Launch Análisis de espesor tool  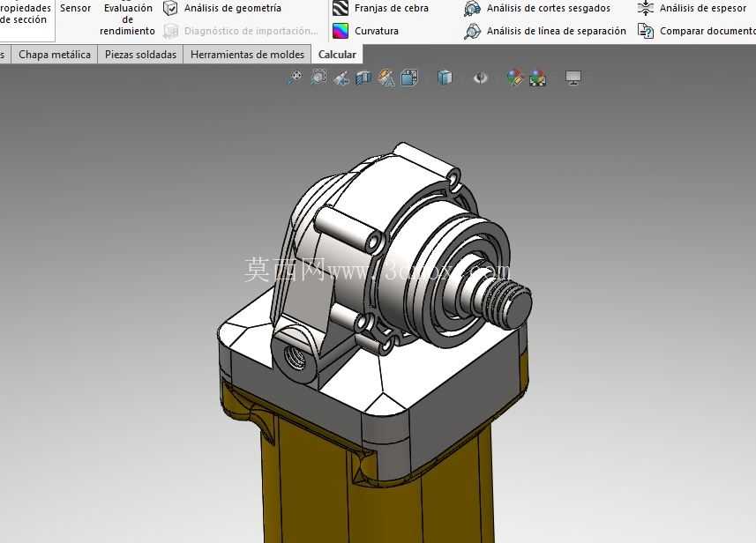(692, 8)
